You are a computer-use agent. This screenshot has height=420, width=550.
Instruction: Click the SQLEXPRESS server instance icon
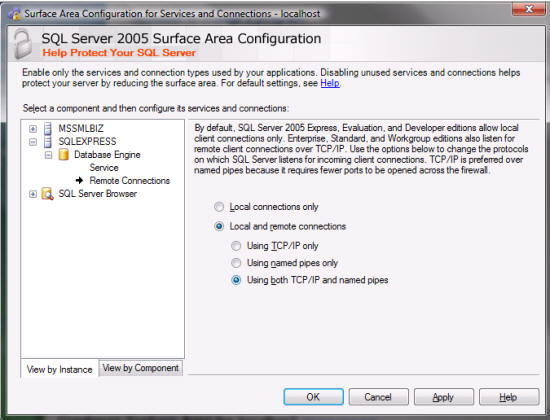[x=48, y=142]
